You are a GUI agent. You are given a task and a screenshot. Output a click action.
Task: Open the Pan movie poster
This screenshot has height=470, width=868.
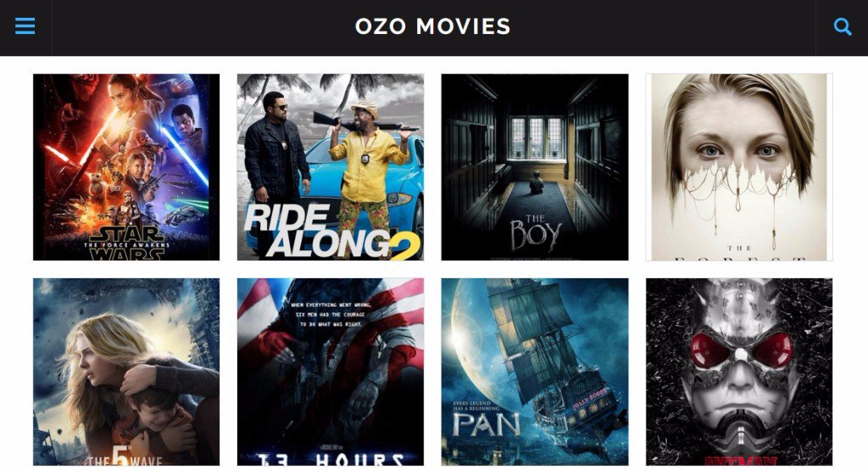[x=535, y=372]
